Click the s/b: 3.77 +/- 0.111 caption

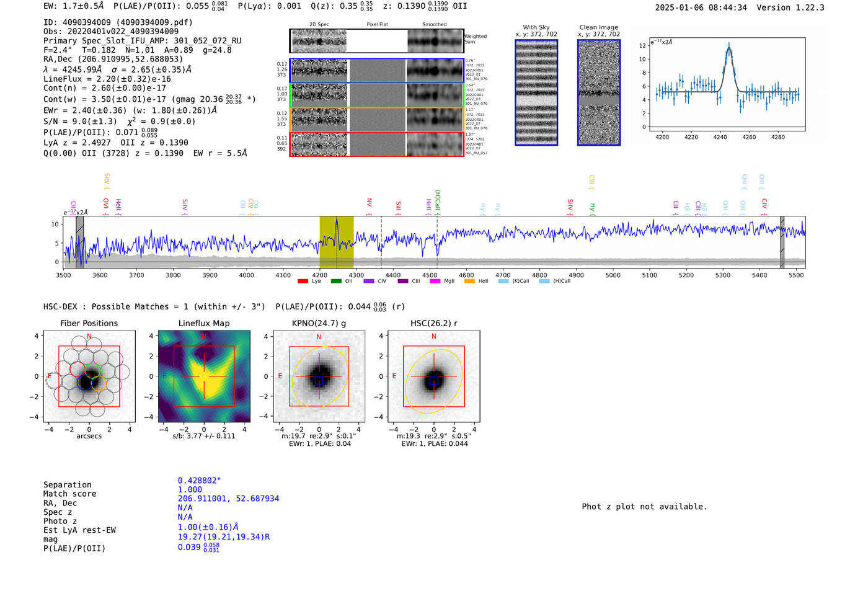click(x=204, y=436)
